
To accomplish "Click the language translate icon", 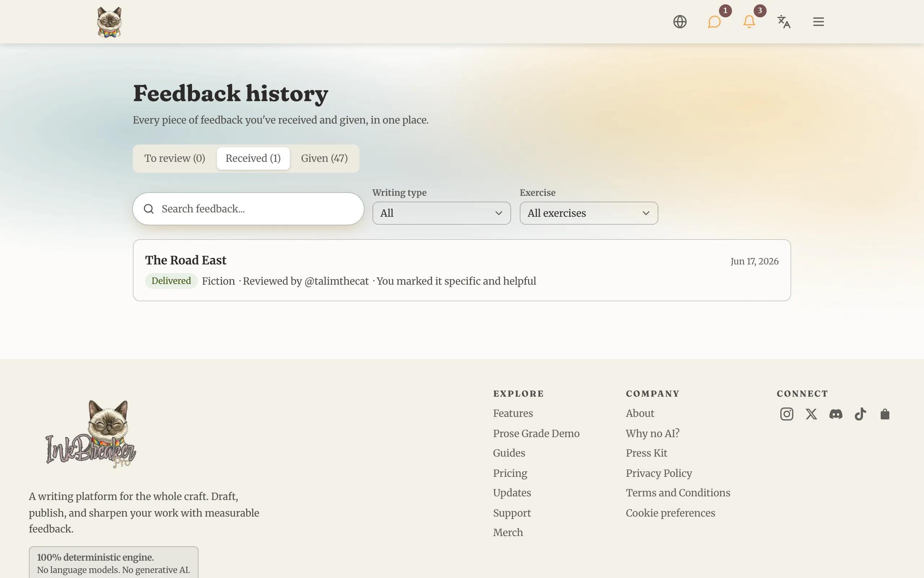I will [x=784, y=22].
